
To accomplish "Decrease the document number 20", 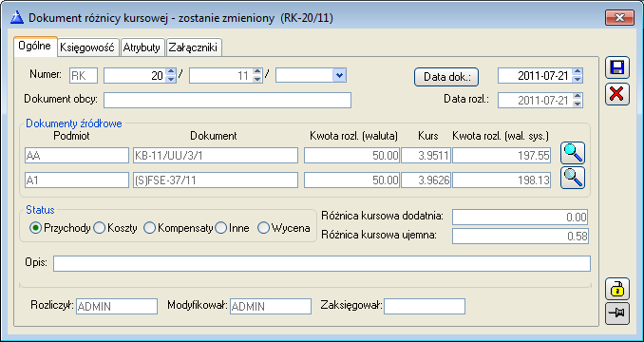I will (x=170, y=79).
